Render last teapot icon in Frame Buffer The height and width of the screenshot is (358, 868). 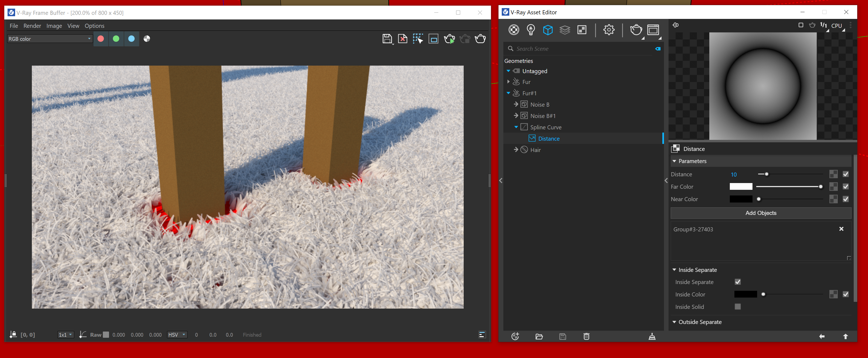coord(480,39)
